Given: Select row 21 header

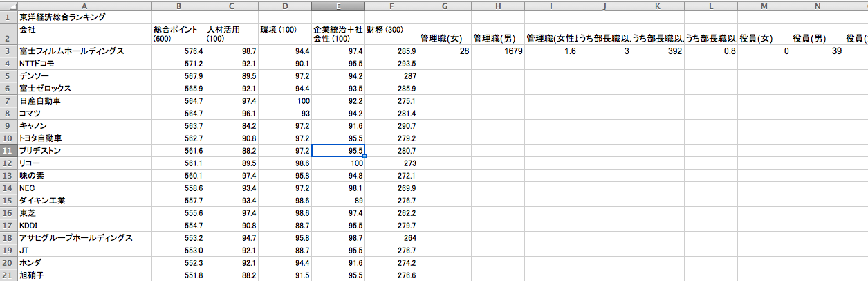Looking at the screenshot, I should pos(8,275).
